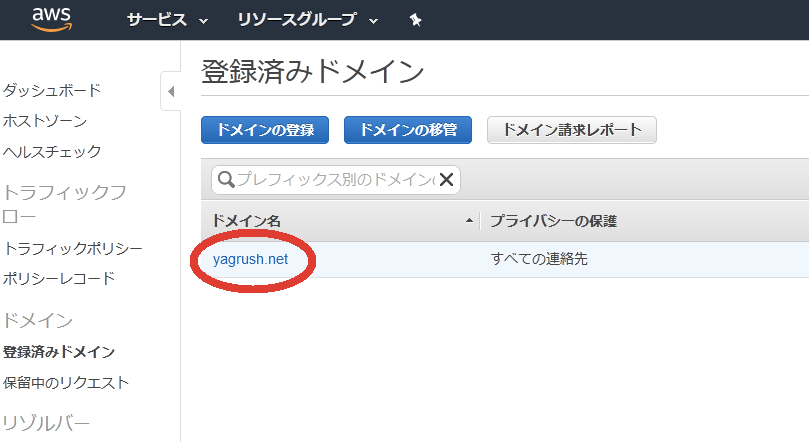Select 登録済みドメイン in sidebar
809x442 pixels.
59,352
